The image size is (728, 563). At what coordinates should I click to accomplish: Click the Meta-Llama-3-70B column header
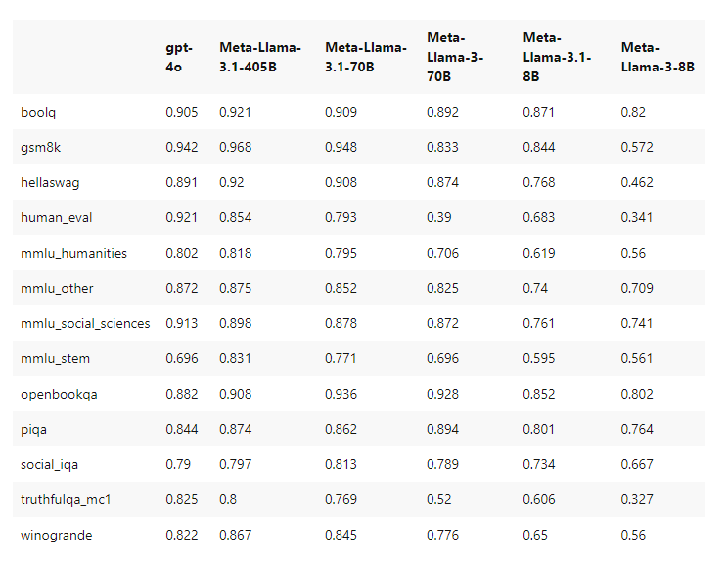point(456,56)
